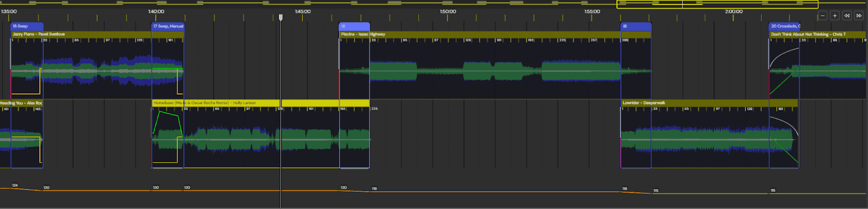Select transition marker 19 near Lowrider
The height and width of the screenshot is (209, 868).
click(636, 26)
